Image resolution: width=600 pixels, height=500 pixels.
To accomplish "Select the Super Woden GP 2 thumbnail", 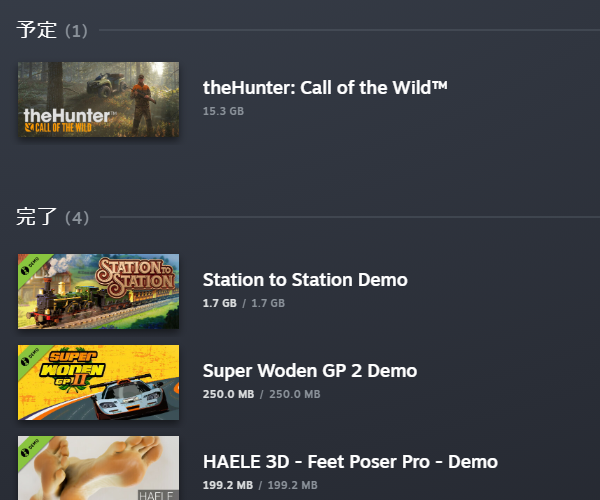I will (98, 383).
